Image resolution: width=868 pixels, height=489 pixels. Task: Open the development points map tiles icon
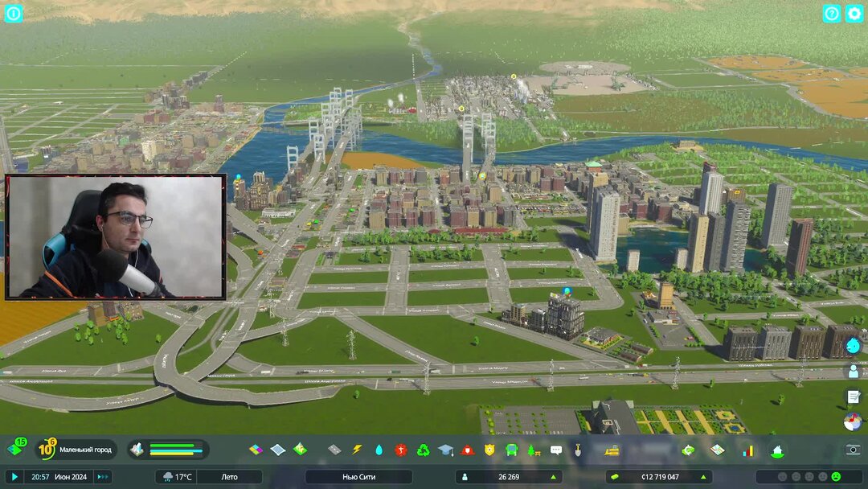16,449
